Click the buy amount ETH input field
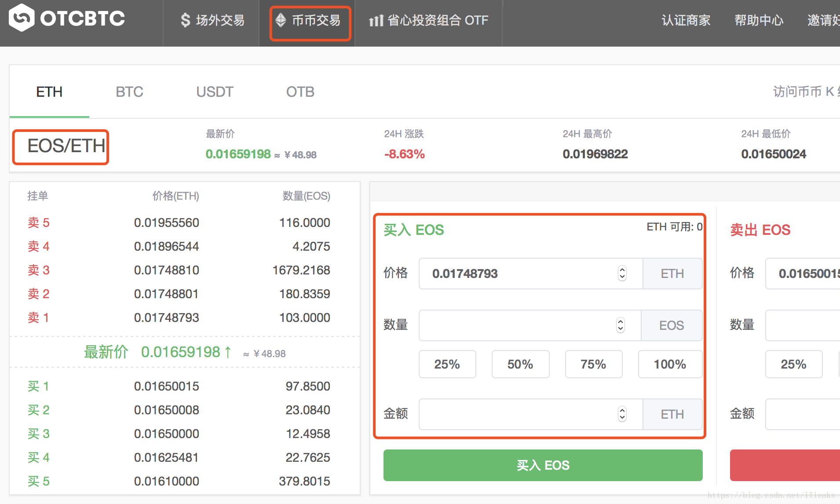This screenshot has height=504, width=840. point(531,414)
